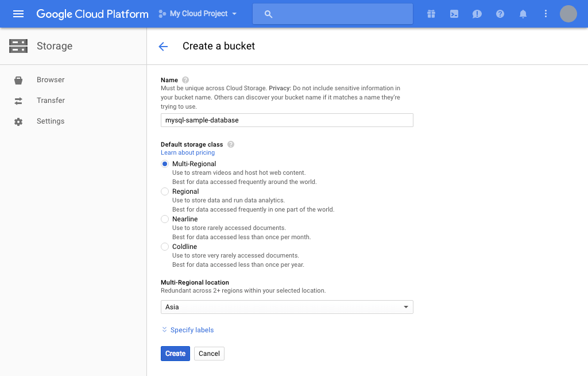Click the Browser bucket icon in sidebar
This screenshot has height=376, width=588.
point(18,80)
